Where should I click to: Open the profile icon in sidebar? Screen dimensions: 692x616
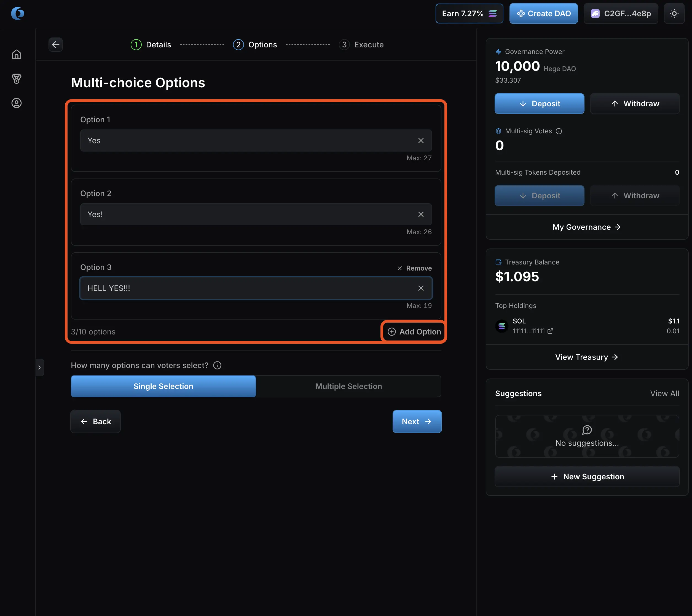pyautogui.click(x=16, y=103)
